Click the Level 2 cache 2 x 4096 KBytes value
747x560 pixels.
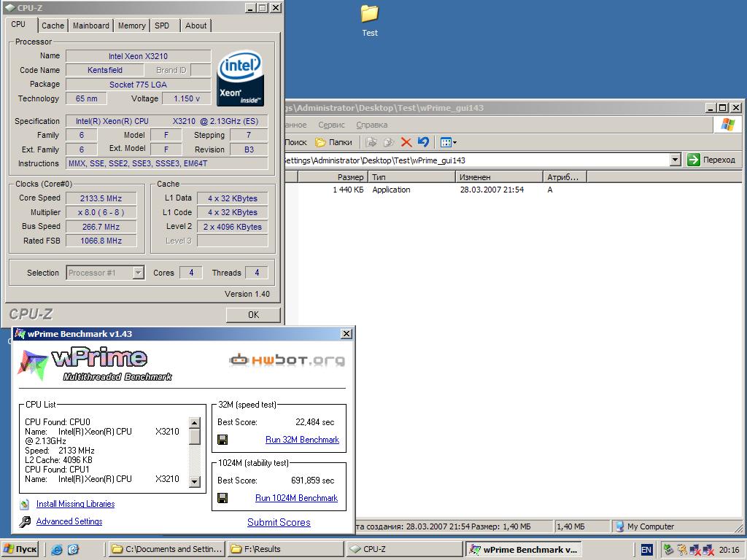click(233, 227)
